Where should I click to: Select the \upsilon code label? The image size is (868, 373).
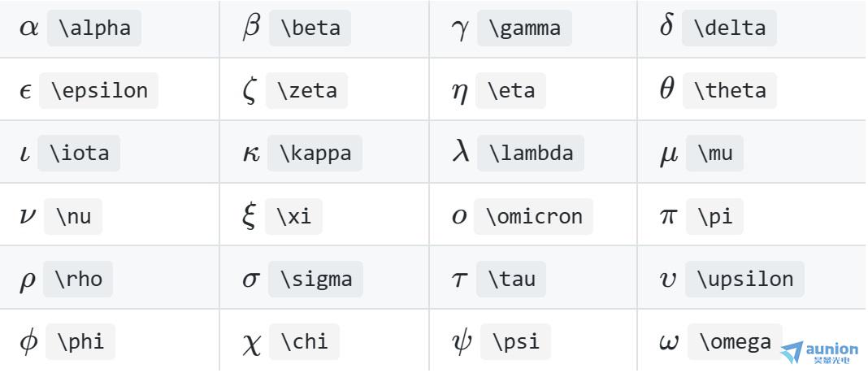pyautogui.click(x=744, y=279)
